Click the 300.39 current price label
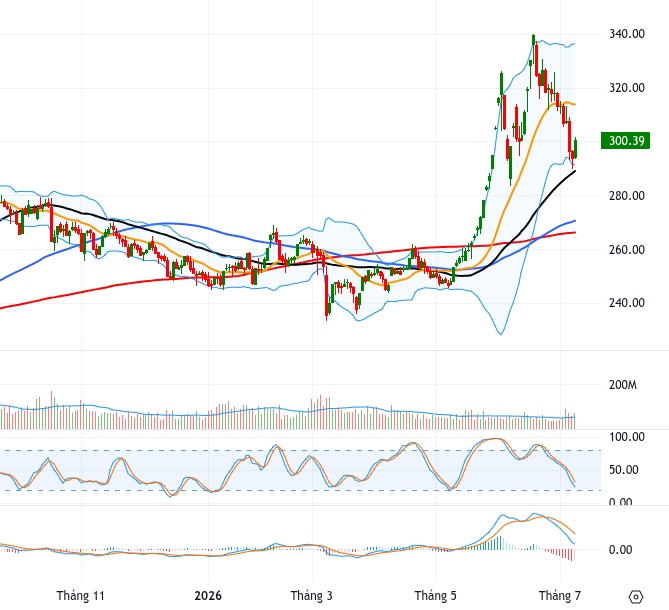Image resolution: width=669 pixels, height=610 pixels. point(625,140)
